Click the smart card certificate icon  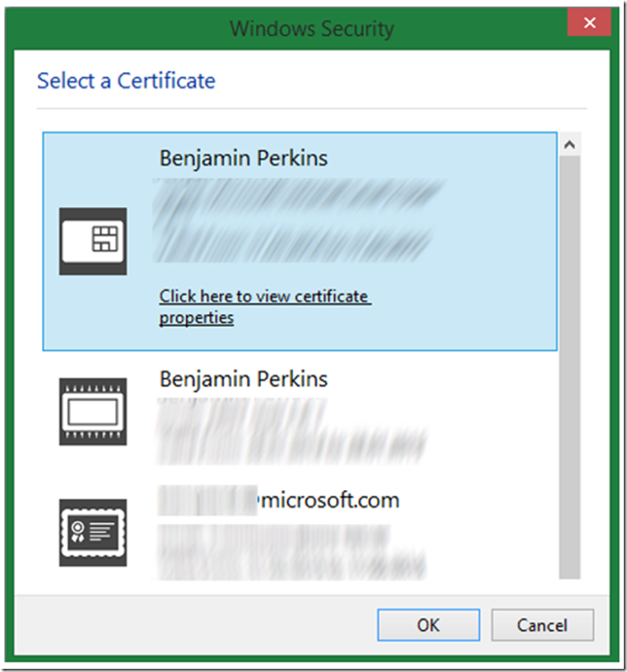92,241
